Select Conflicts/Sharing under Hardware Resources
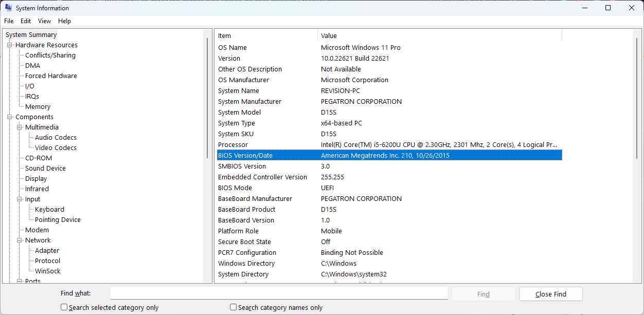The width and height of the screenshot is (644, 315). [50, 55]
